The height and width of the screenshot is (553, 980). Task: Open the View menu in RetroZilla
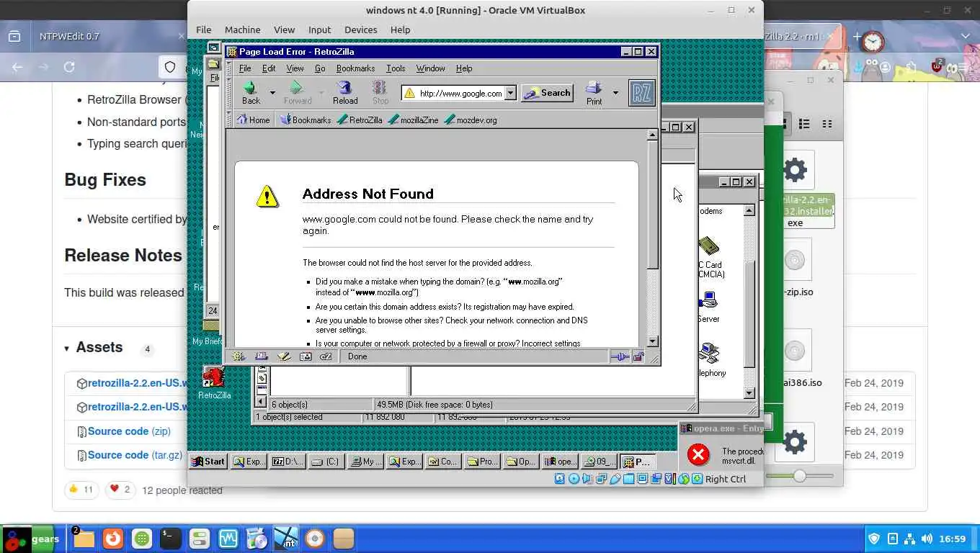(x=295, y=68)
